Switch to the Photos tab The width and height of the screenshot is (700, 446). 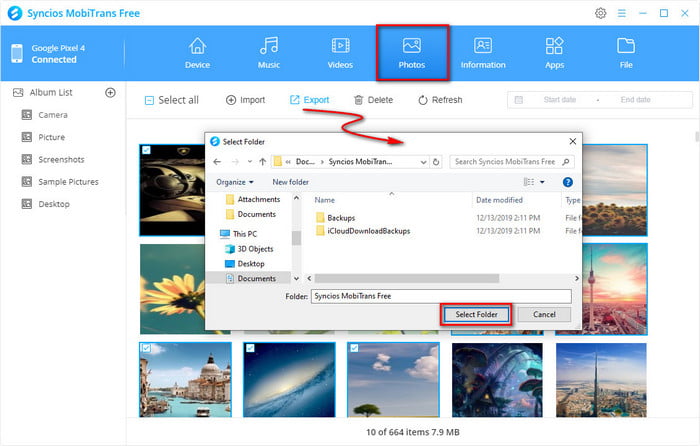[x=412, y=53]
